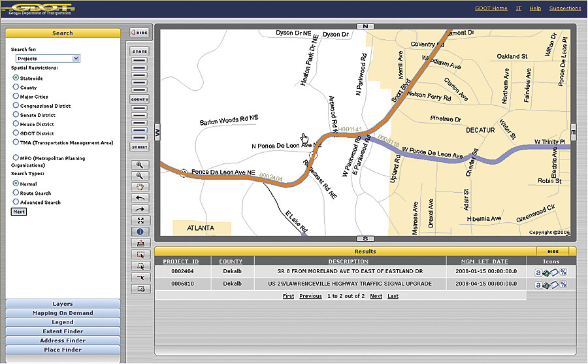Click project ID 0006810 cell
This screenshot has height=364, width=588.
pos(183,284)
